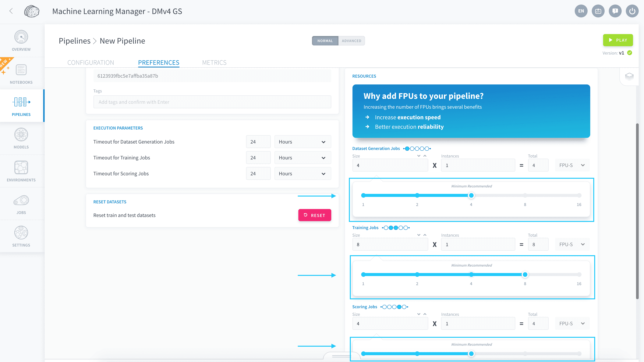Click the Reset datasets button
The width and height of the screenshot is (644, 362).
point(314,215)
